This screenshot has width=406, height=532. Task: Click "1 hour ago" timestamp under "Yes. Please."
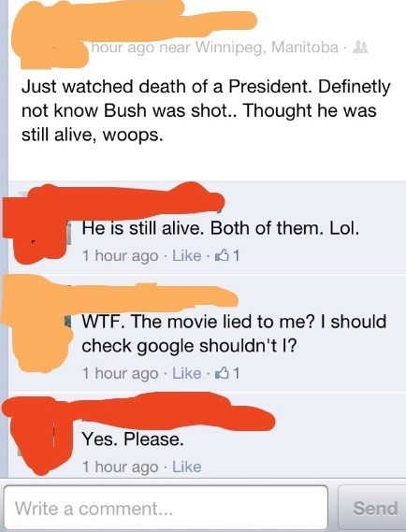coord(120,467)
